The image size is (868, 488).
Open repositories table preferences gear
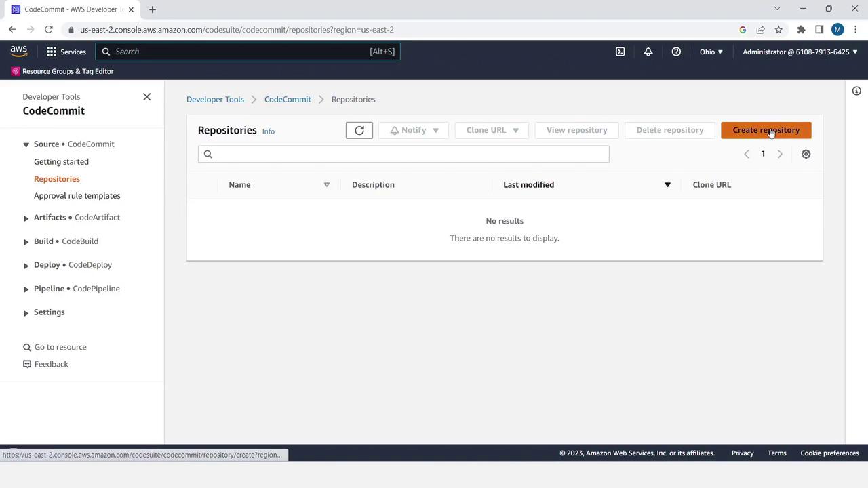[806, 154]
